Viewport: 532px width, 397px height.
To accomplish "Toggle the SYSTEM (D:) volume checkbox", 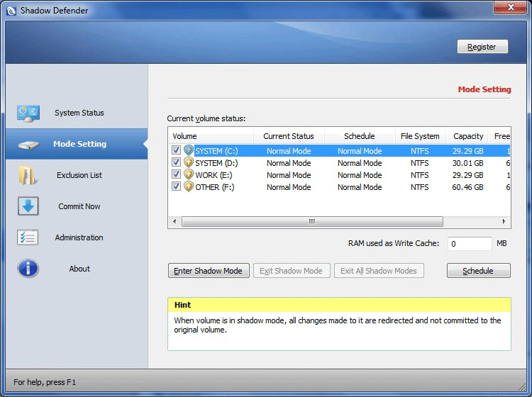I will click(x=176, y=162).
